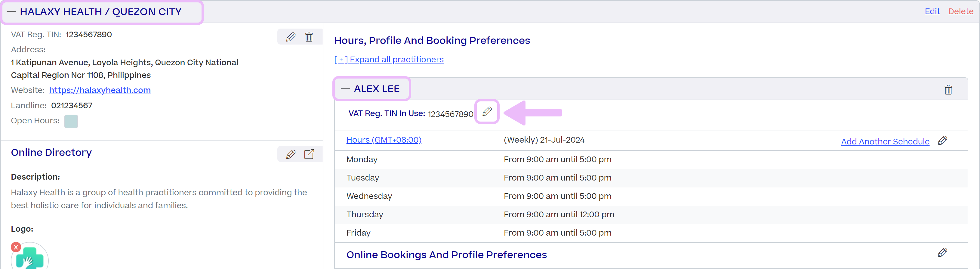Open https://halaxyhealth.com website link
The height and width of the screenshot is (269, 980).
pos(100,90)
